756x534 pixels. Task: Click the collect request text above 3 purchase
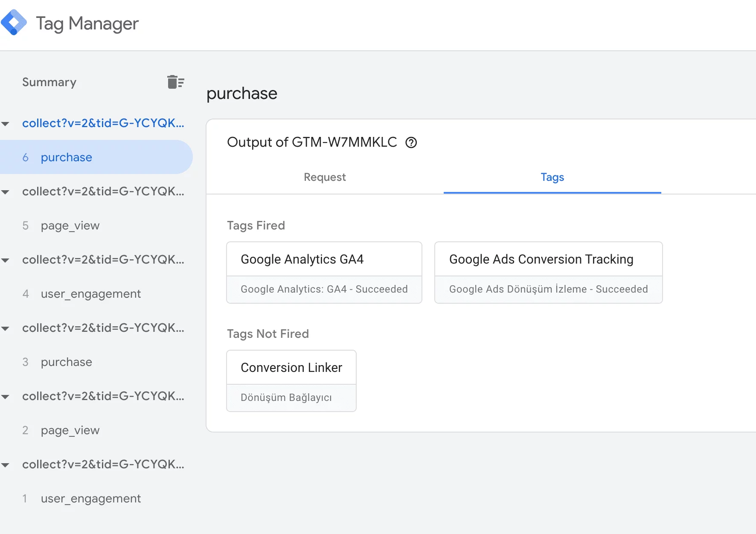click(x=103, y=328)
